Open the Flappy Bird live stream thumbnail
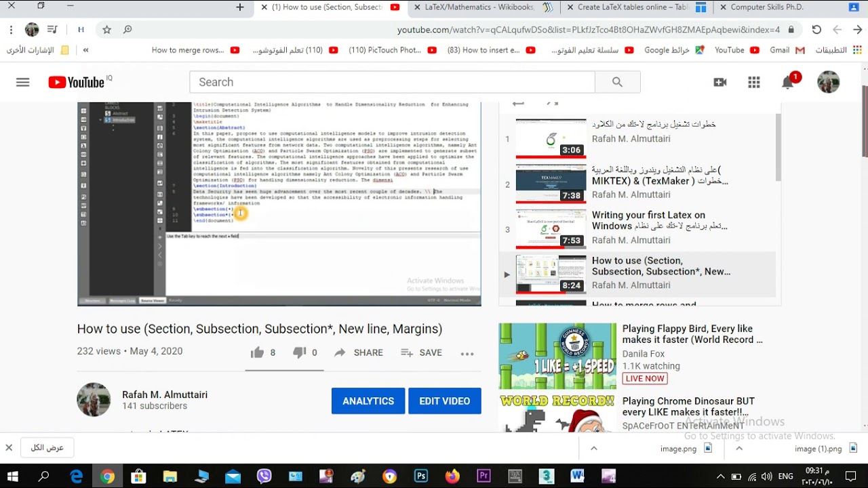 pos(557,356)
